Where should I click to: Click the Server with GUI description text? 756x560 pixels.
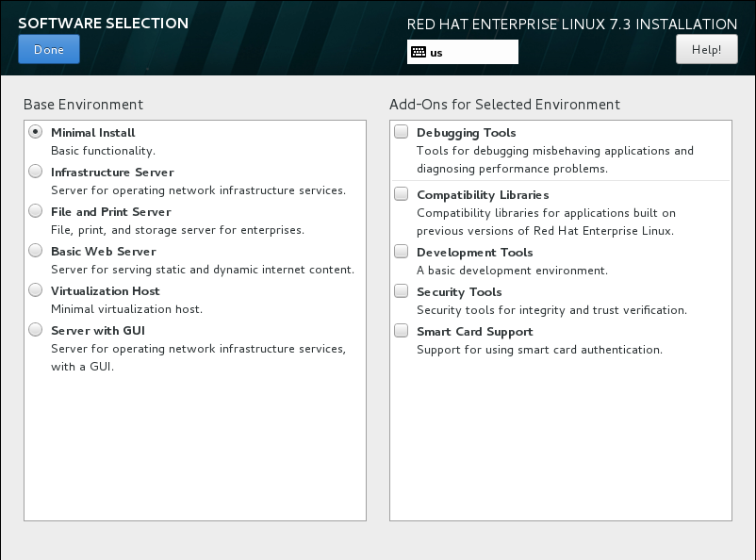coord(199,357)
